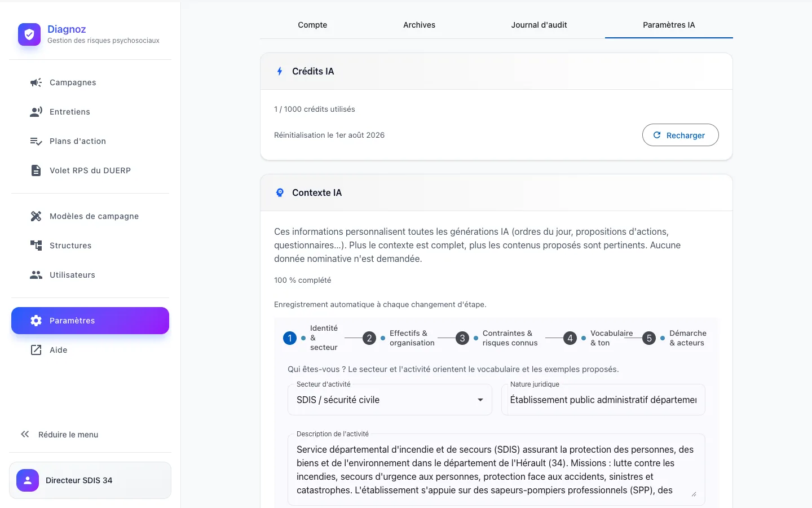Switch to the Compte tab
The image size is (812, 508).
pyautogui.click(x=312, y=25)
